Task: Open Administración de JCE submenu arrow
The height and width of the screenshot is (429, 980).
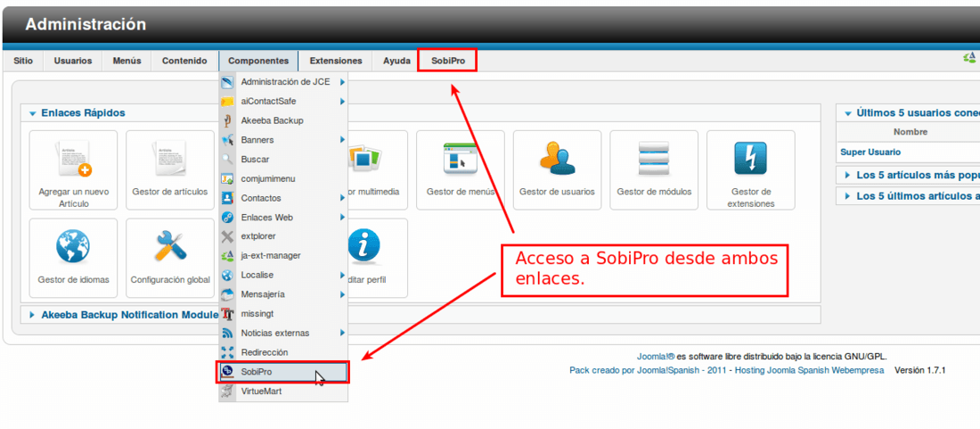Action: click(343, 82)
